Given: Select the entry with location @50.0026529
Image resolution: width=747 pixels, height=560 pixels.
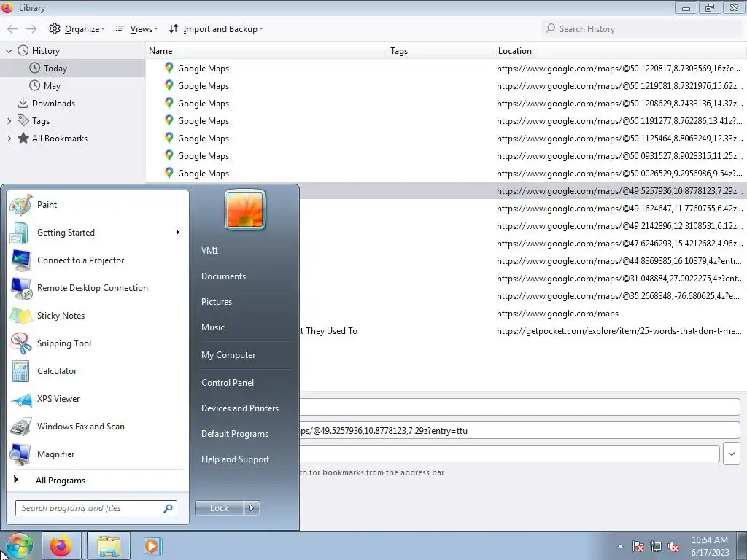Looking at the screenshot, I should click(x=446, y=174).
